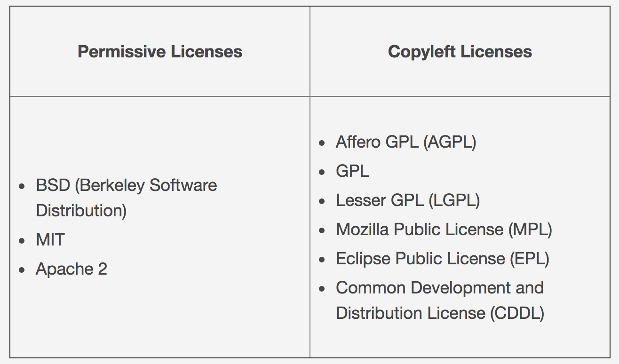Click the bullet beside Mozilla Public License
Image resolution: width=619 pixels, height=364 pixels.
(322, 230)
